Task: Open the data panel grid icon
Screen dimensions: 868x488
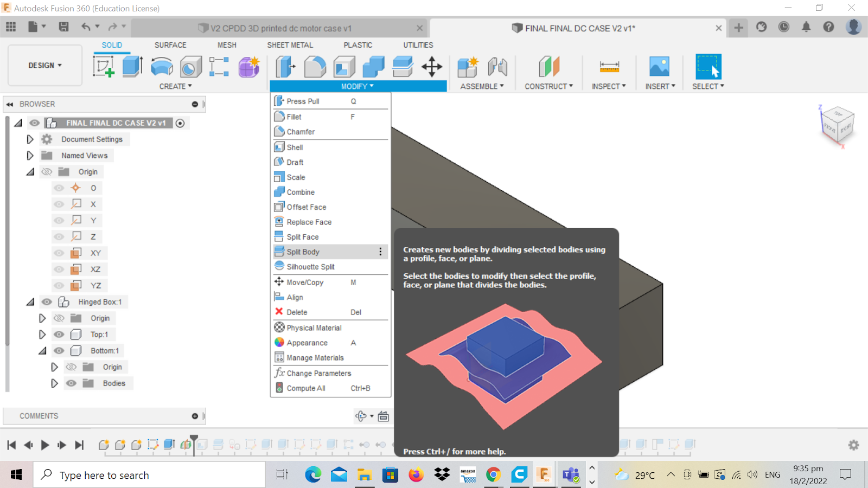Action: [x=11, y=27]
